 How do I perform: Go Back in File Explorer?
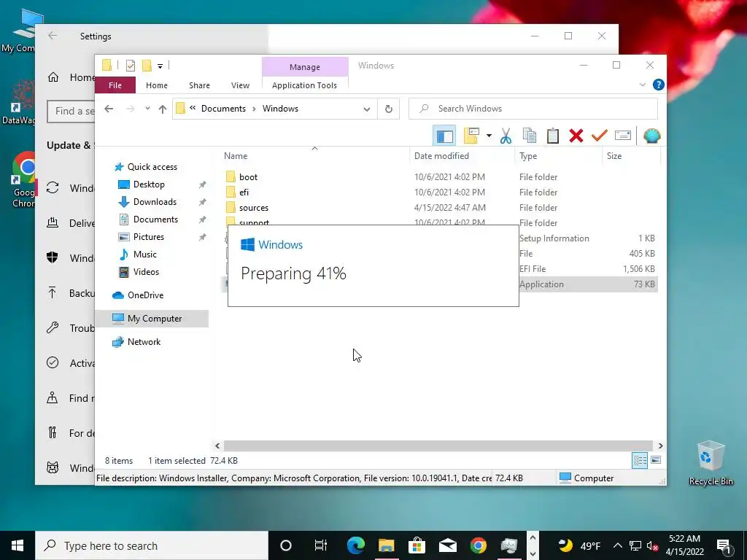point(109,109)
